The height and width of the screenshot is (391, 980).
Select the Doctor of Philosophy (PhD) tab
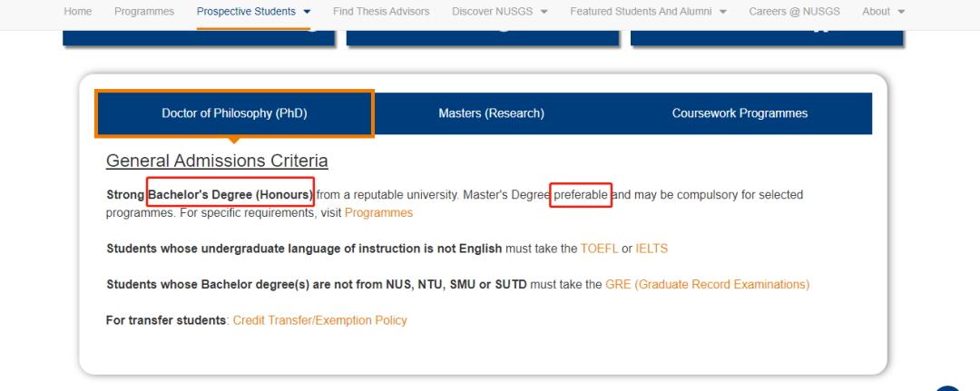[x=234, y=113]
